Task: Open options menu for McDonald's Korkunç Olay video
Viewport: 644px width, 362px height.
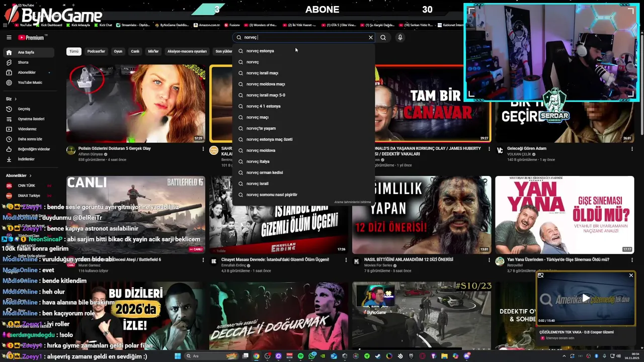Action: point(489,149)
